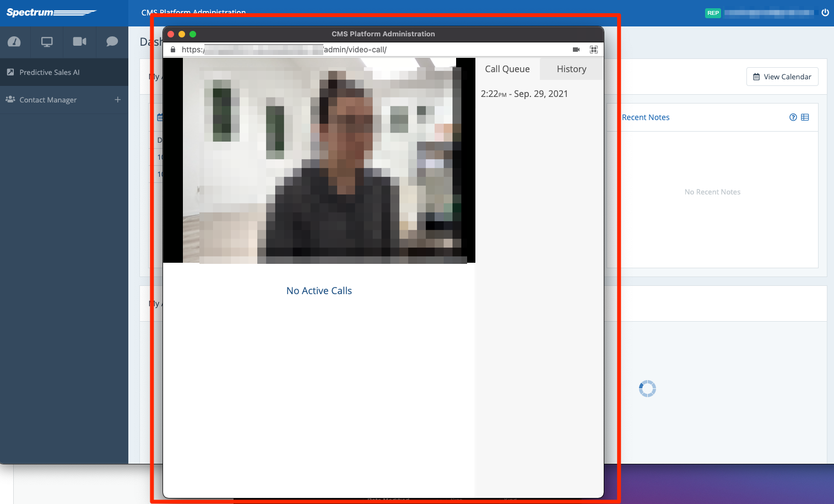
Task: Click the green REP badge
Action: 713,13
